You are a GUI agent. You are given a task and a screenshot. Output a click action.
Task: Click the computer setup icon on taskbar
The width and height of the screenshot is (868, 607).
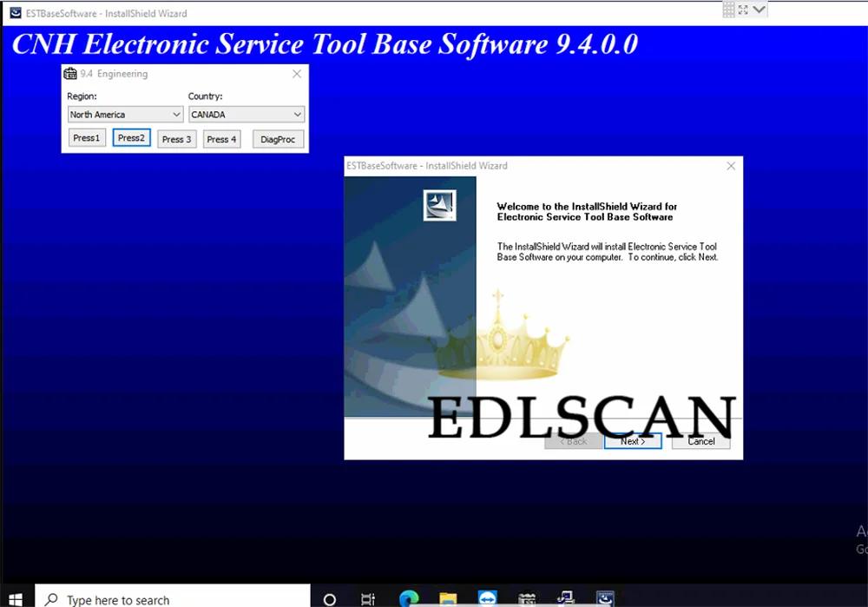(x=566, y=598)
